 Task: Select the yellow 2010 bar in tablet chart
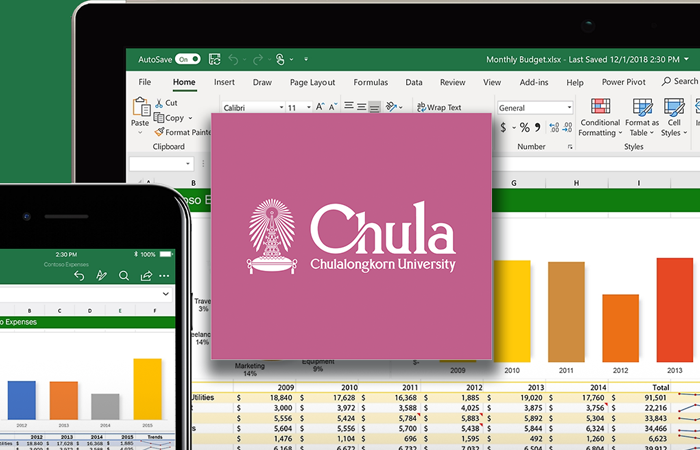(512, 311)
